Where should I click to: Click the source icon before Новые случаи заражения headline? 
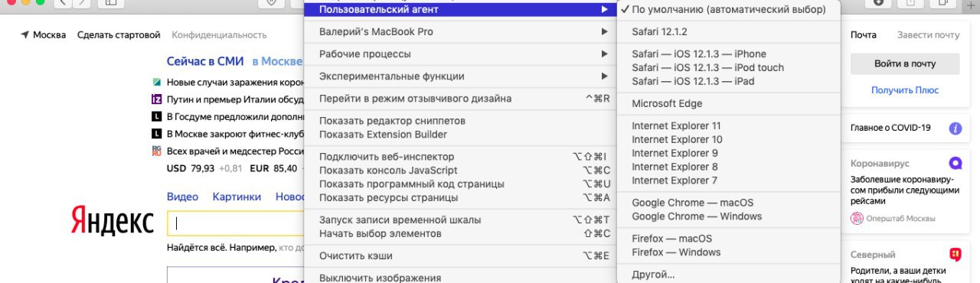[156, 82]
